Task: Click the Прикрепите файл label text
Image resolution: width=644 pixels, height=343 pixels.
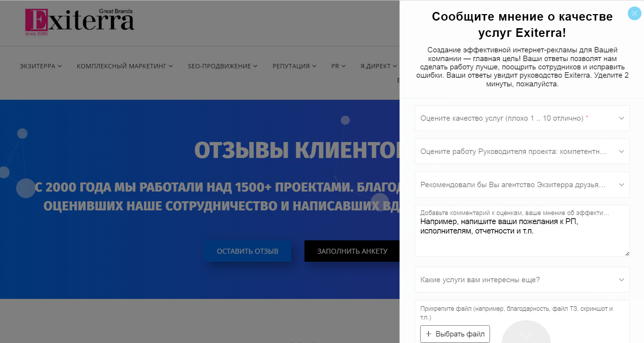Action: pos(516,313)
